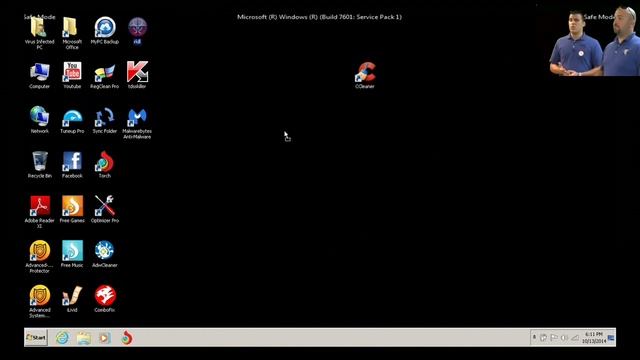Open Torch browser from the taskbar
The width and height of the screenshot is (640, 360).
click(127, 338)
